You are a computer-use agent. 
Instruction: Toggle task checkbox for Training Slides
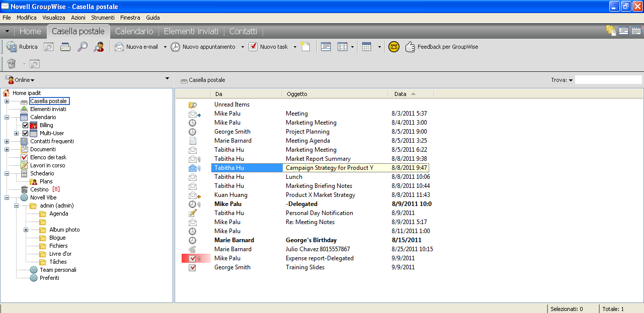coord(192,267)
